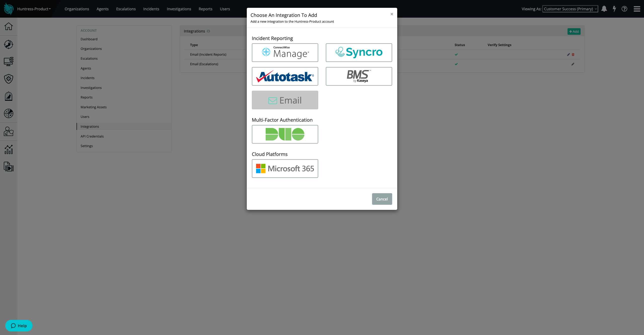Open the shield gear sidebar icon
644x335 pixels.
[x=9, y=79]
